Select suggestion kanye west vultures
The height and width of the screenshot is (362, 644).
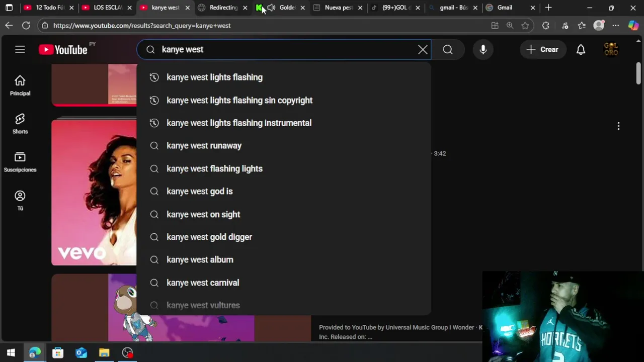coord(284,305)
